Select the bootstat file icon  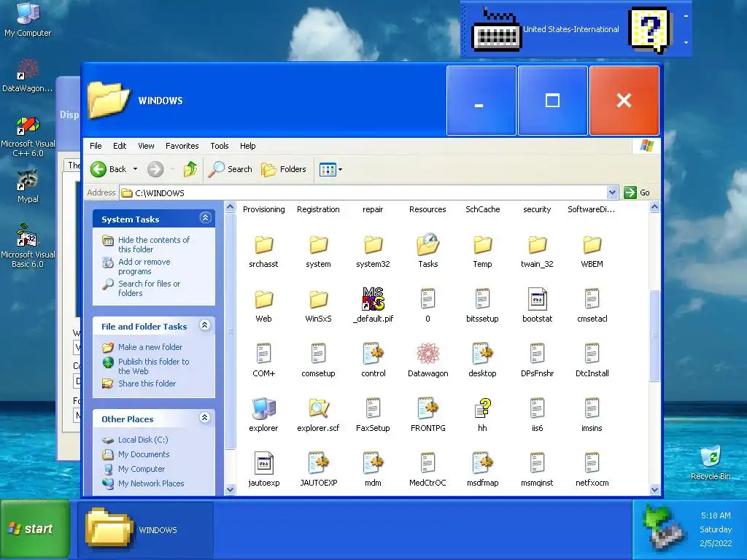[x=538, y=300]
